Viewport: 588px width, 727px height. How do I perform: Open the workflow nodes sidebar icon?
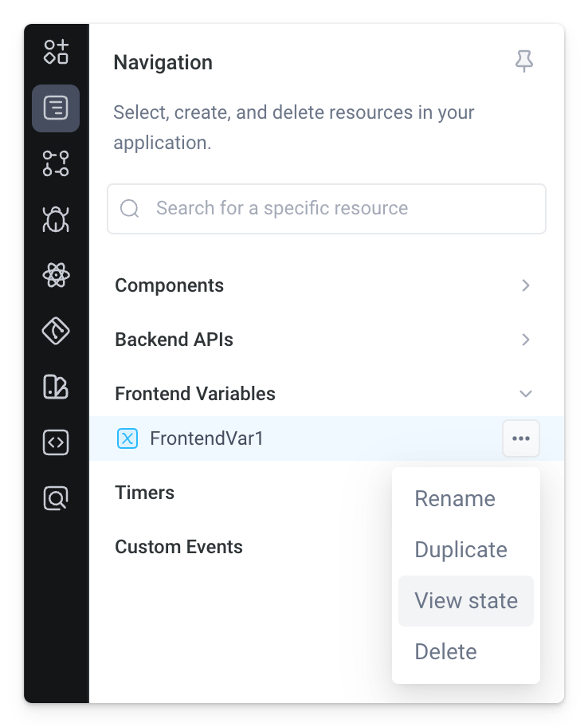[56, 163]
